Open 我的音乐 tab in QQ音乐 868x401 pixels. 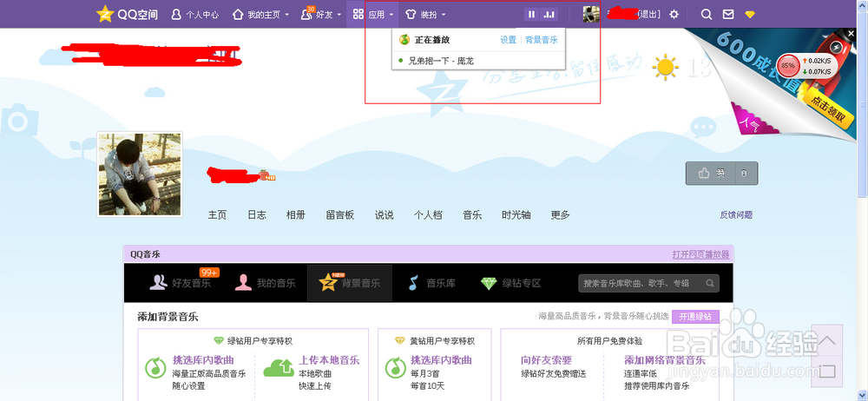tap(265, 283)
